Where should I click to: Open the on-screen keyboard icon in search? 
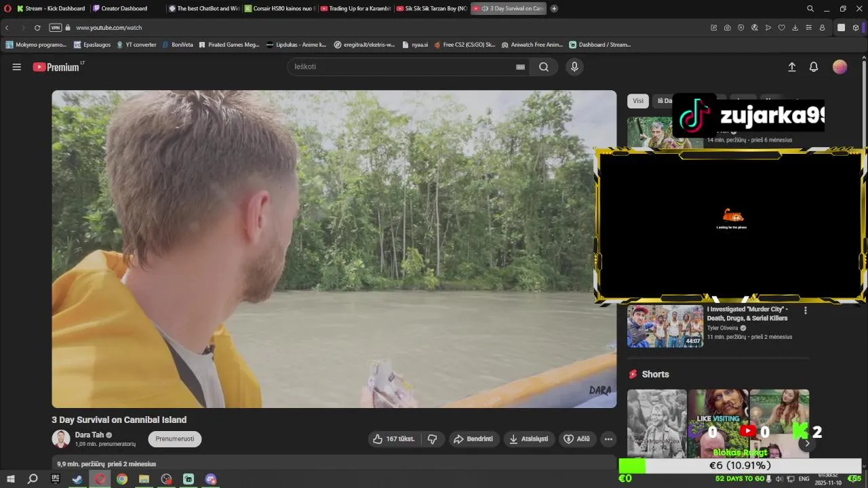pos(520,67)
